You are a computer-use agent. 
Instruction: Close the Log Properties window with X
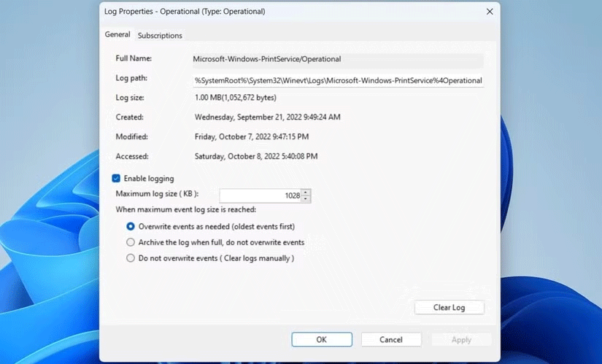(490, 12)
